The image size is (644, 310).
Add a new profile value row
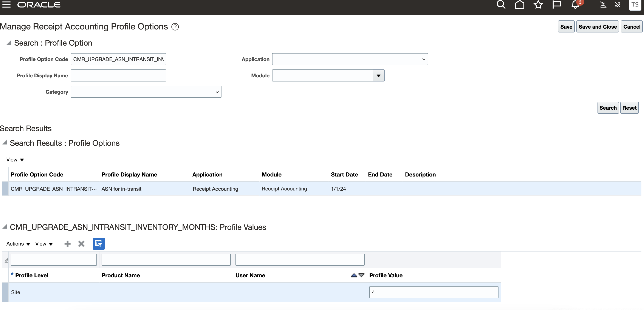[68, 244]
